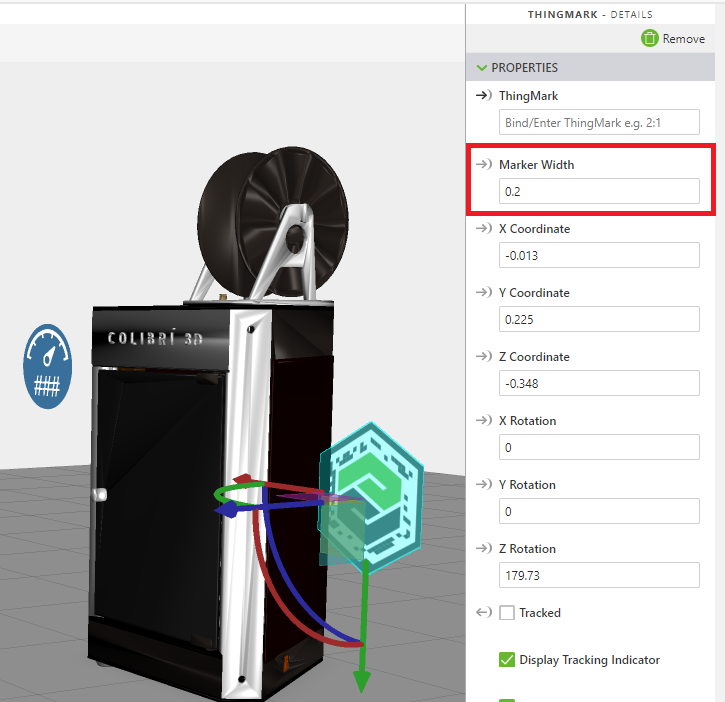The image size is (725, 702).
Task: Click the Z Coordinate binding icon
Action: 484,356
